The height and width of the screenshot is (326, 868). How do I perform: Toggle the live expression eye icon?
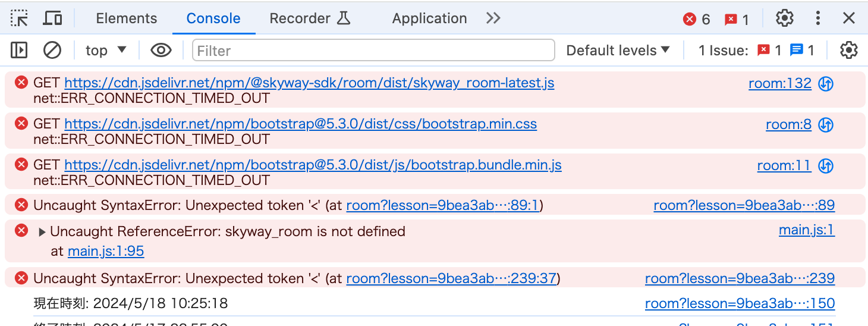(161, 51)
